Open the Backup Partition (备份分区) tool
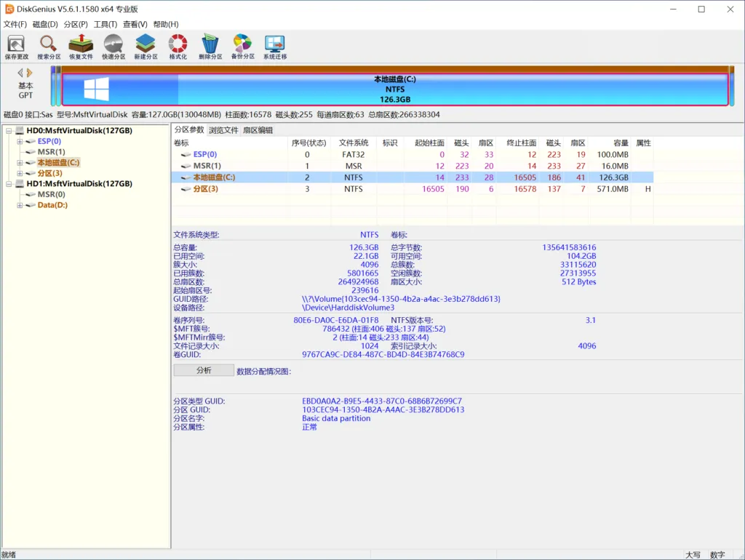The image size is (745, 560). coord(242,47)
